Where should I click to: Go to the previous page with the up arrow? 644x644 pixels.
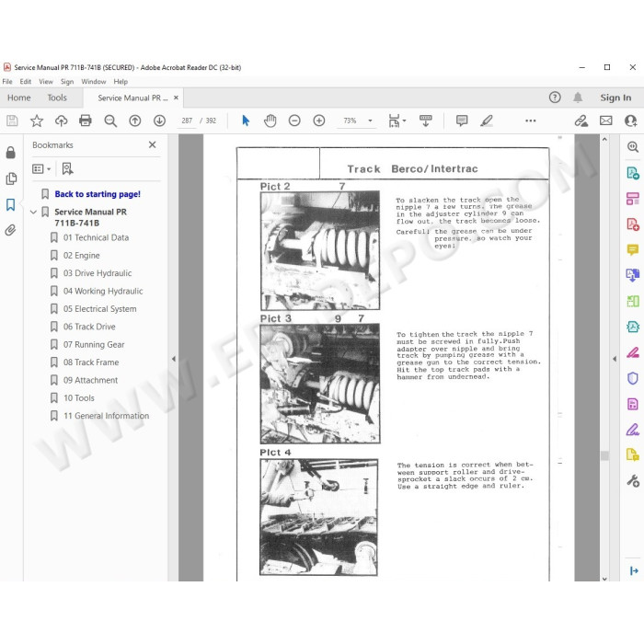(134, 121)
